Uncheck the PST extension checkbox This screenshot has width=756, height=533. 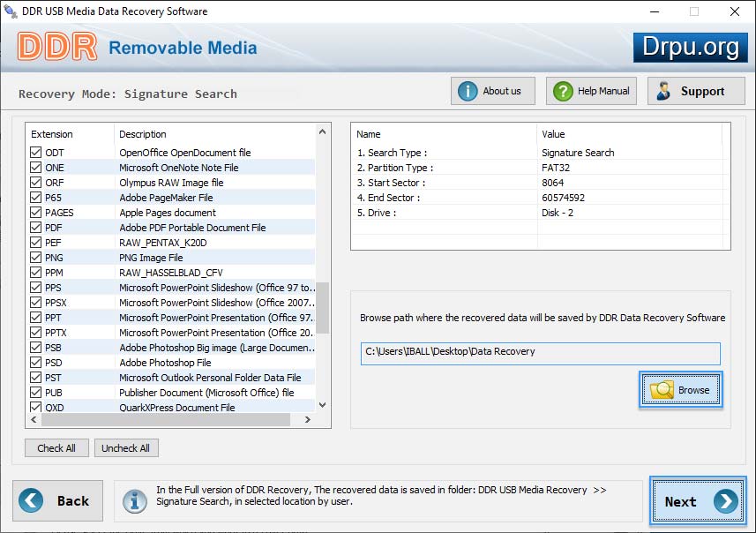pos(35,377)
